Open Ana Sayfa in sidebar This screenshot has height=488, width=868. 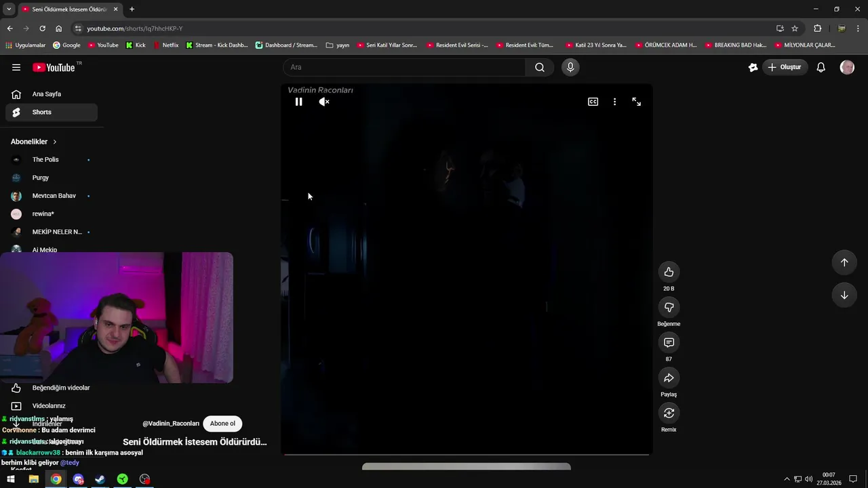(52, 94)
